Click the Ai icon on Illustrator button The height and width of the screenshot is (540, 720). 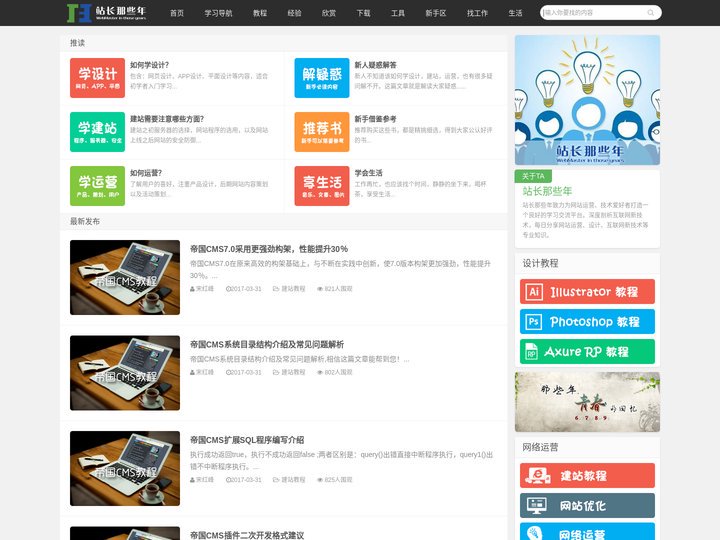coord(534,292)
